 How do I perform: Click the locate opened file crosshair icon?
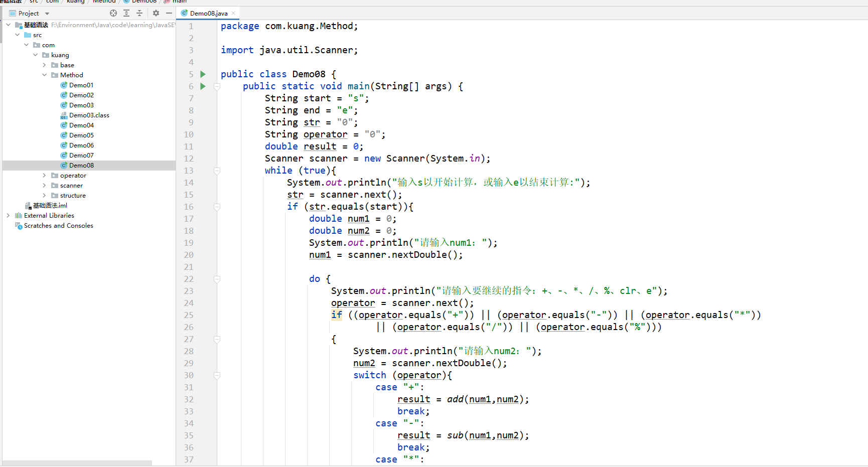113,14
